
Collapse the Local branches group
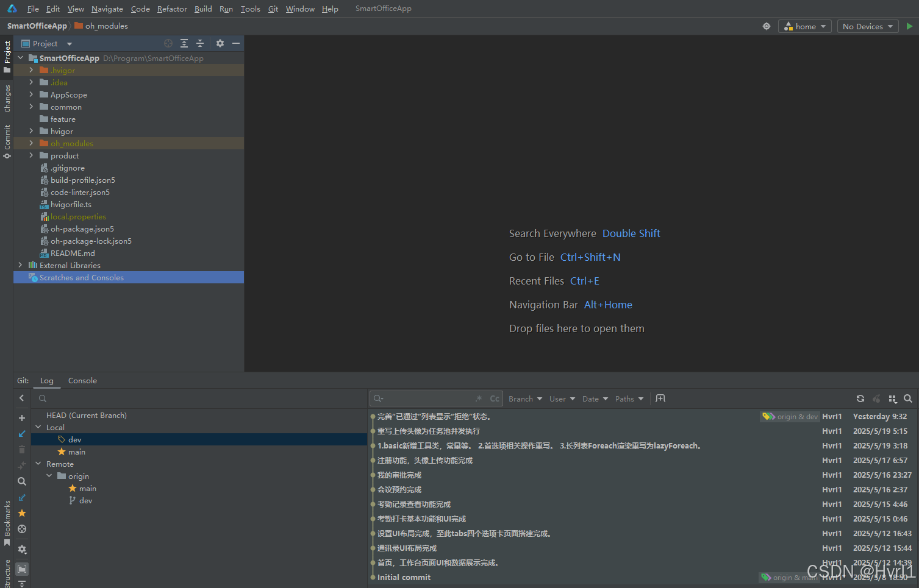[38, 427]
